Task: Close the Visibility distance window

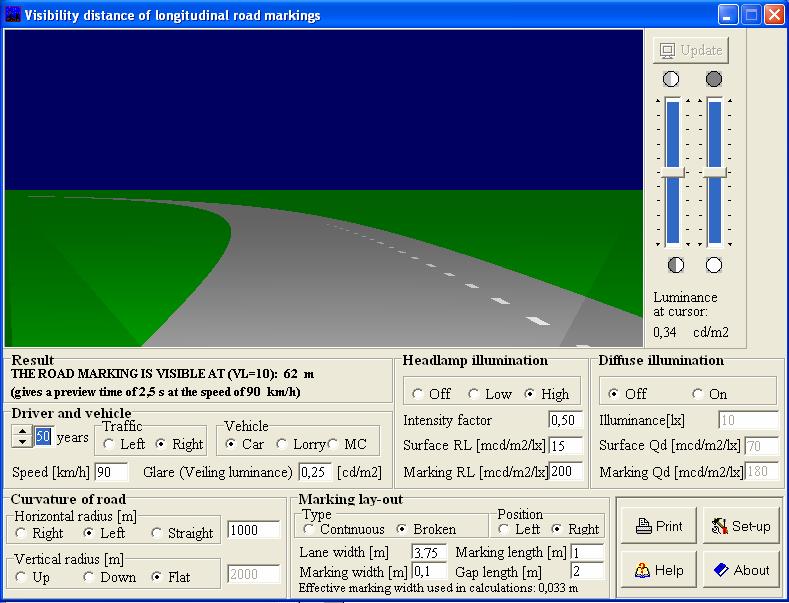Action: click(x=773, y=15)
